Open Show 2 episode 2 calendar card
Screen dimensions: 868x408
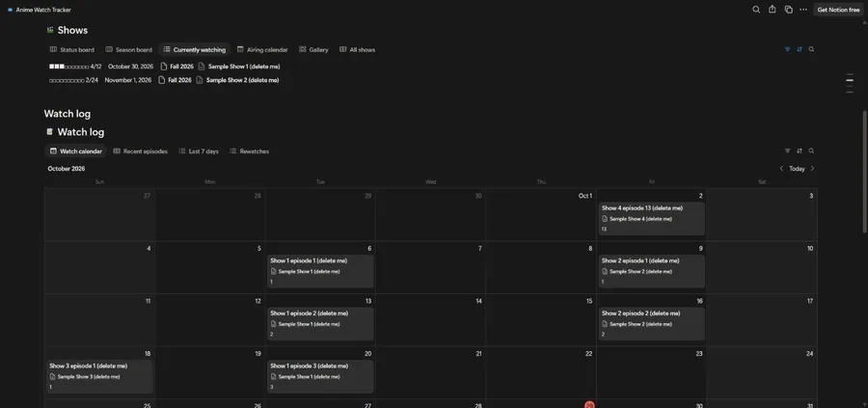pos(651,324)
